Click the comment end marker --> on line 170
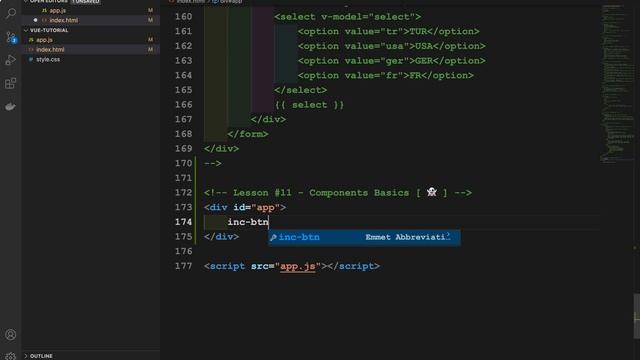Screen dimensions: 640x360 (x=213, y=163)
